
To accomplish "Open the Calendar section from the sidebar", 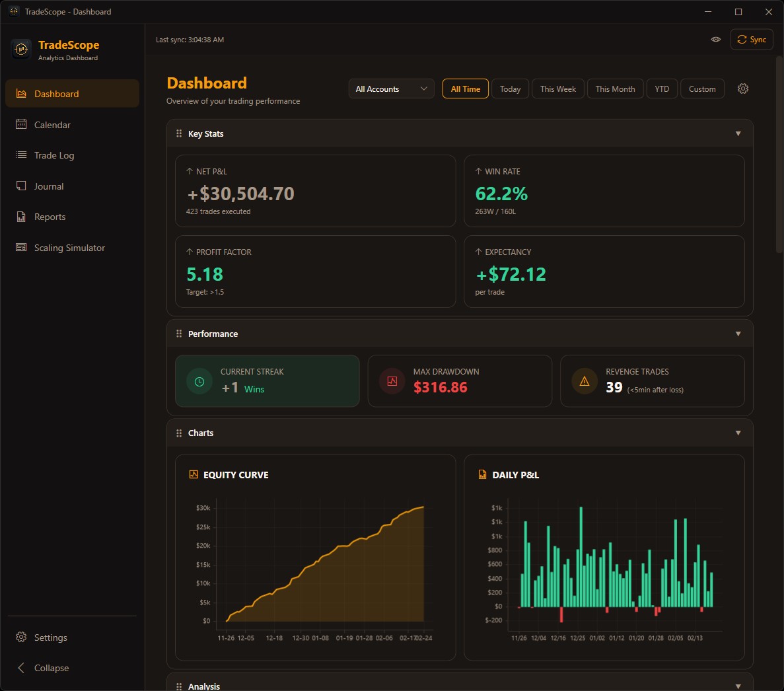I will click(x=52, y=124).
